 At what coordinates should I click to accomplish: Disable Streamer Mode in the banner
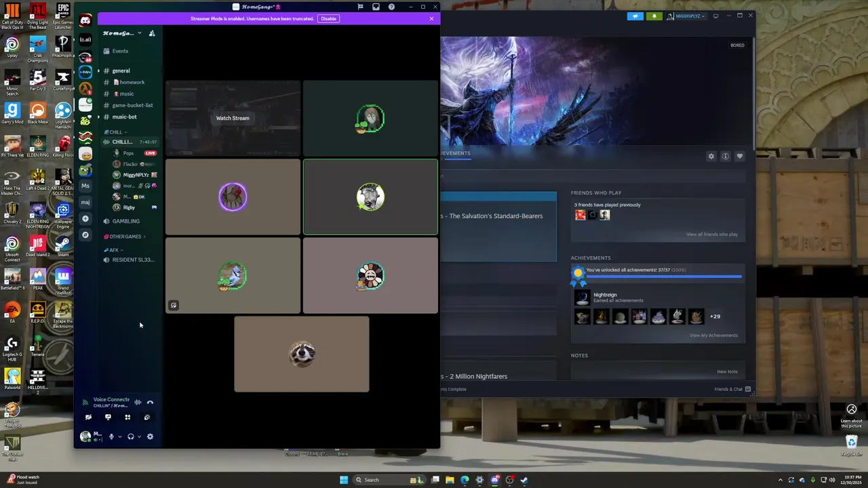[328, 18]
